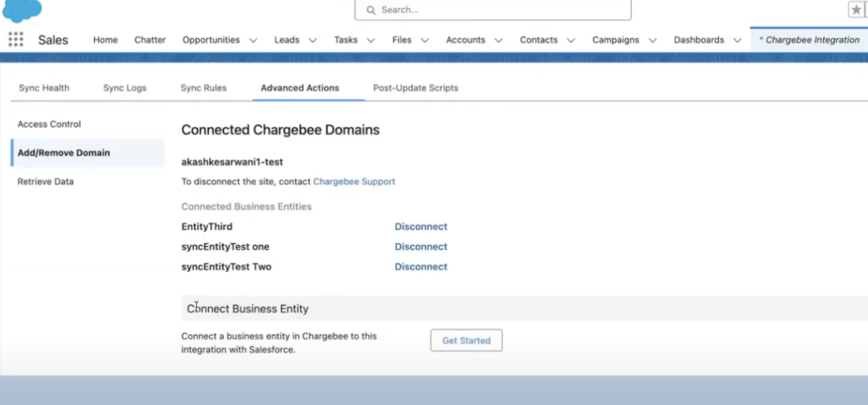Open the Files dropdown arrow

(425, 40)
